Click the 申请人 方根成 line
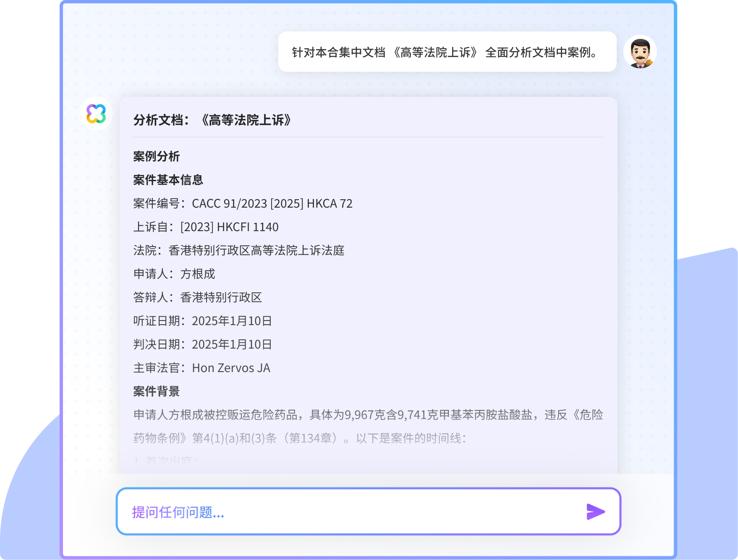This screenshot has height=560, width=738. [x=174, y=274]
